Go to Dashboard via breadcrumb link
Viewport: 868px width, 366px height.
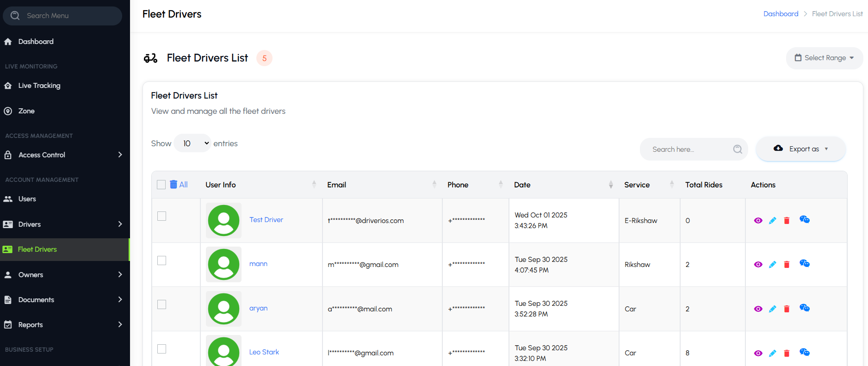click(781, 14)
